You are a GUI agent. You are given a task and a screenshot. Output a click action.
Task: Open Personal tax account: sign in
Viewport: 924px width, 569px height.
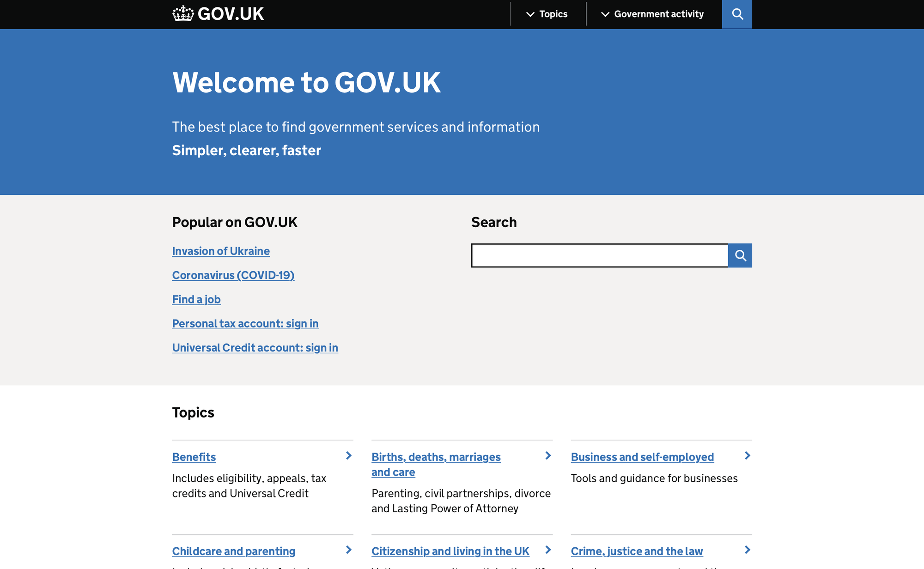coord(245,324)
